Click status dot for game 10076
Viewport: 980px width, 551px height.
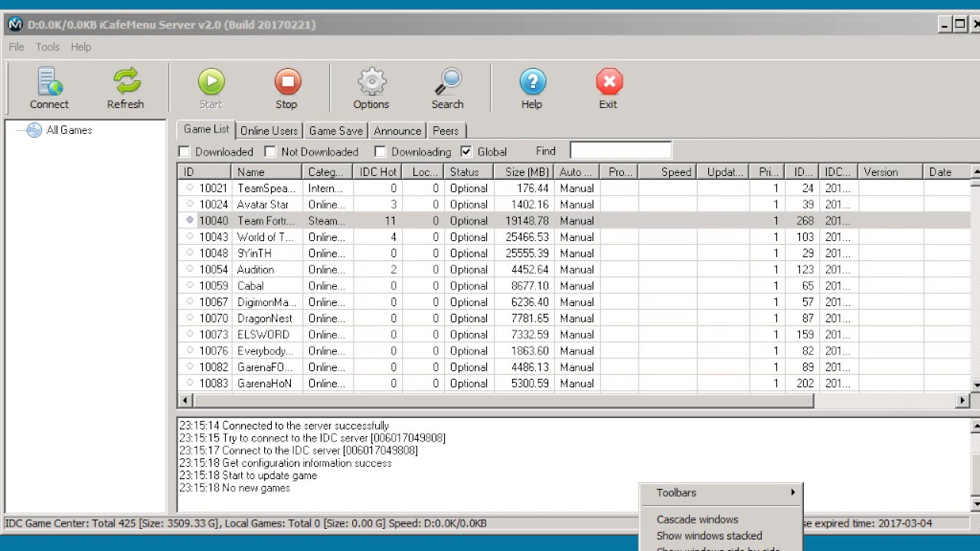(190, 350)
